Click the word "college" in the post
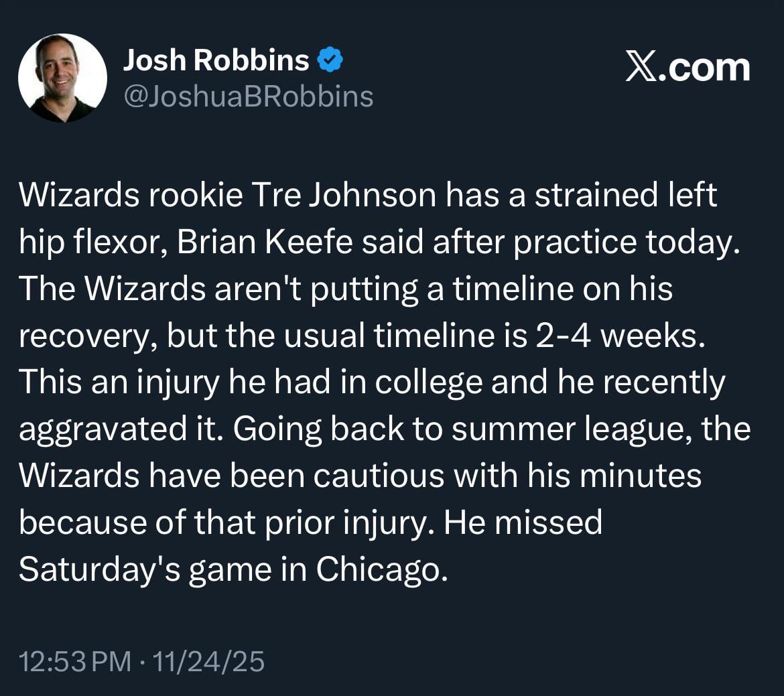Image resolution: width=784 pixels, height=696 pixels. coord(428,382)
